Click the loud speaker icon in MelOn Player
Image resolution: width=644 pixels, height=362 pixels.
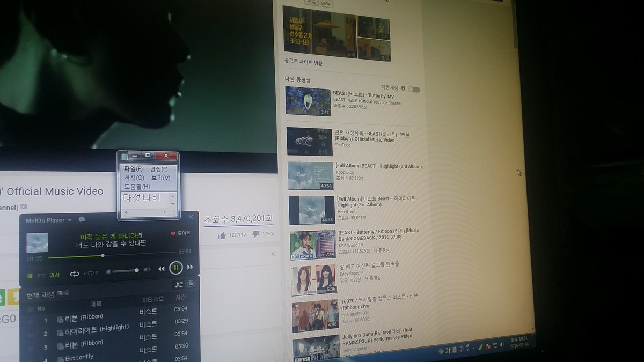point(147,269)
